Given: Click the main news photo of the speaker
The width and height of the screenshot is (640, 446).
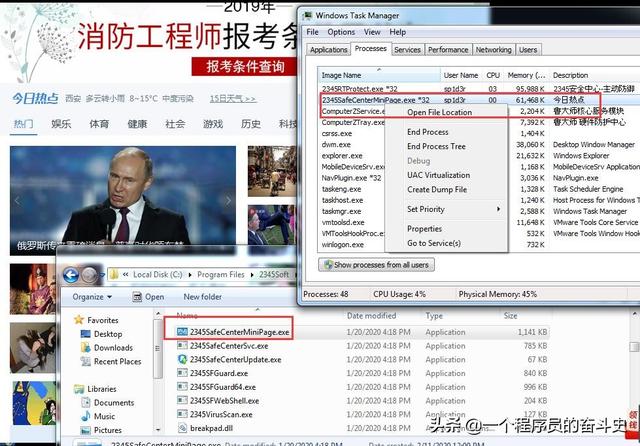Looking at the screenshot, I should pyautogui.click(x=123, y=200).
